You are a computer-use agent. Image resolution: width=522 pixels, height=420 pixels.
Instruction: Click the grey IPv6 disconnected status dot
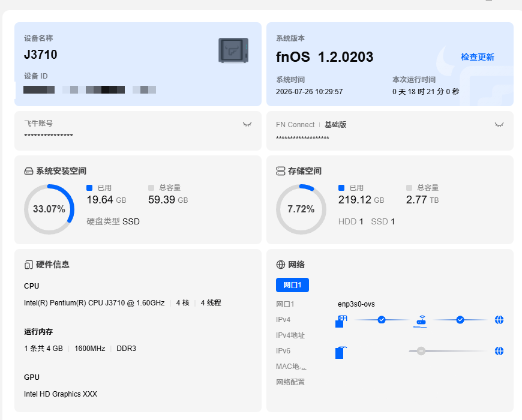point(421,351)
